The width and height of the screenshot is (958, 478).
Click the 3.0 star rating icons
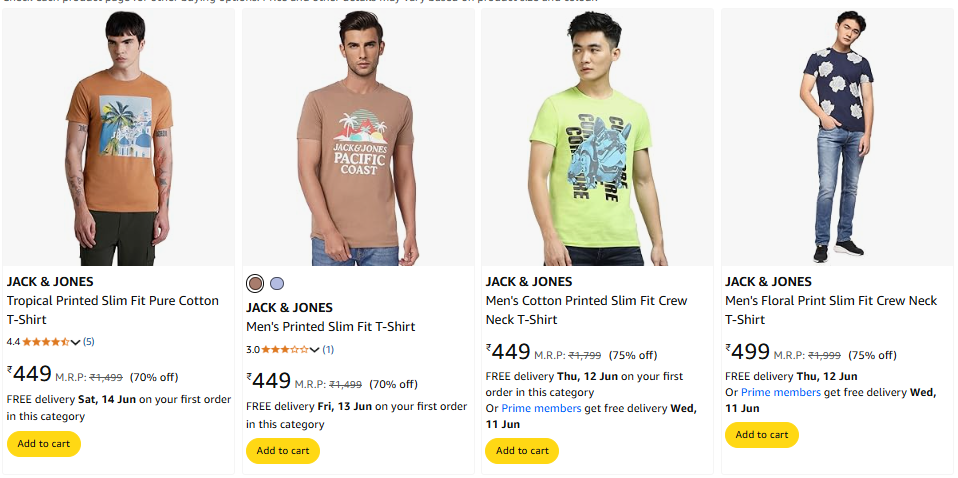285,349
